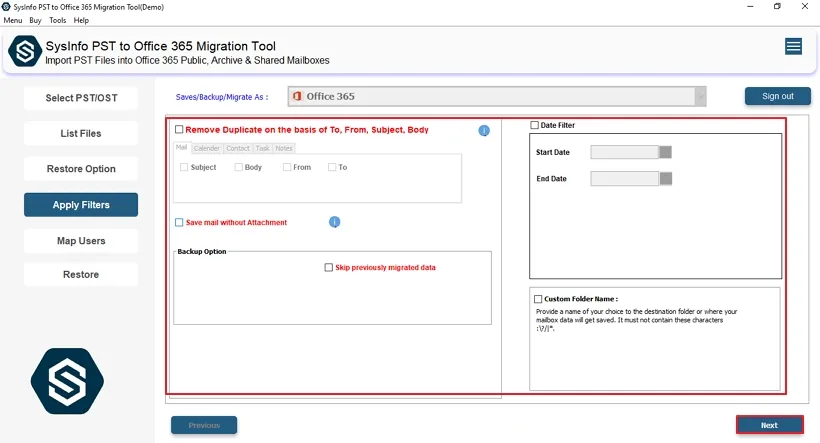820x443 pixels.
Task: Click the app icon in the title bar
Action: pyautogui.click(x=6, y=7)
